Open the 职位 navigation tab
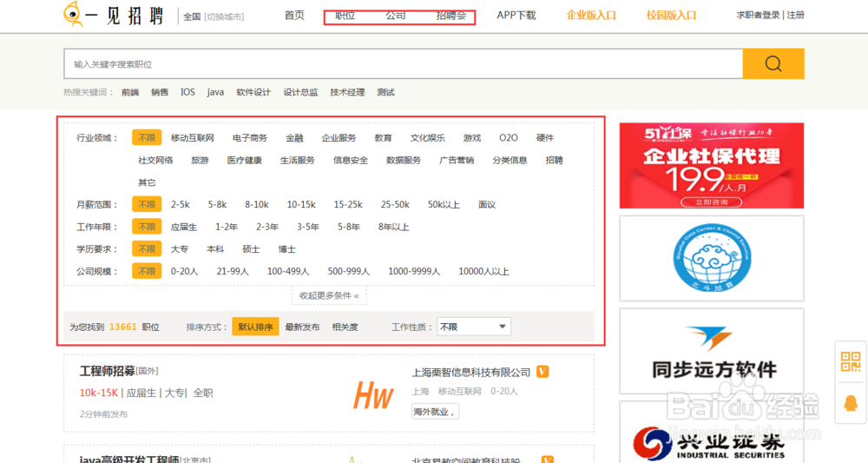Image resolution: width=868 pixels, height=463 pixels. (x=345, y=16)
